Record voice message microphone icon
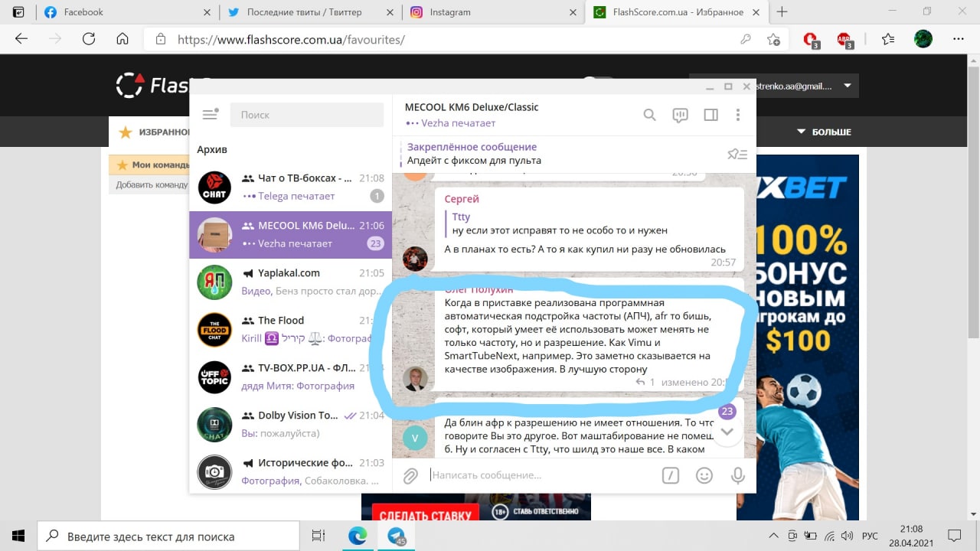This screenshot has width=980, height=551. (738, 475)
